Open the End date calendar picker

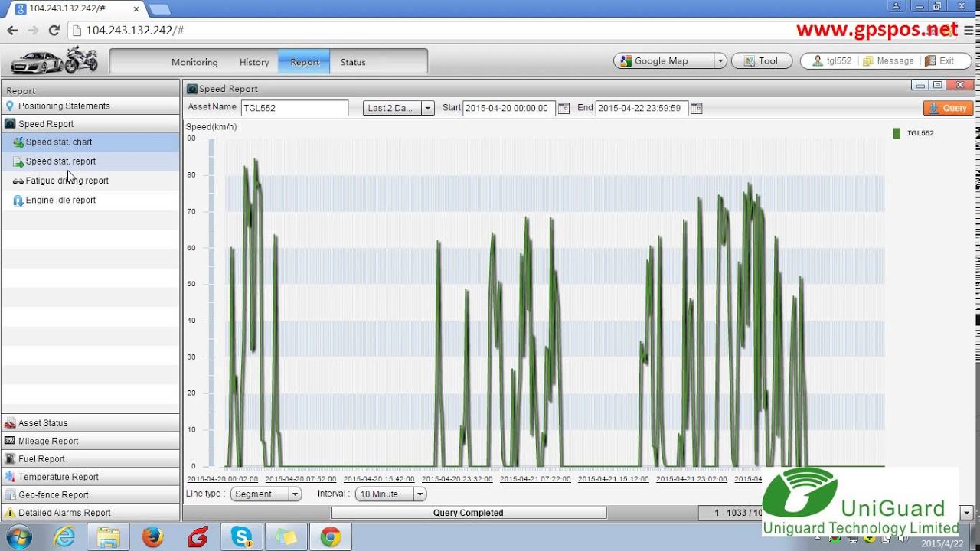(696, 109)
